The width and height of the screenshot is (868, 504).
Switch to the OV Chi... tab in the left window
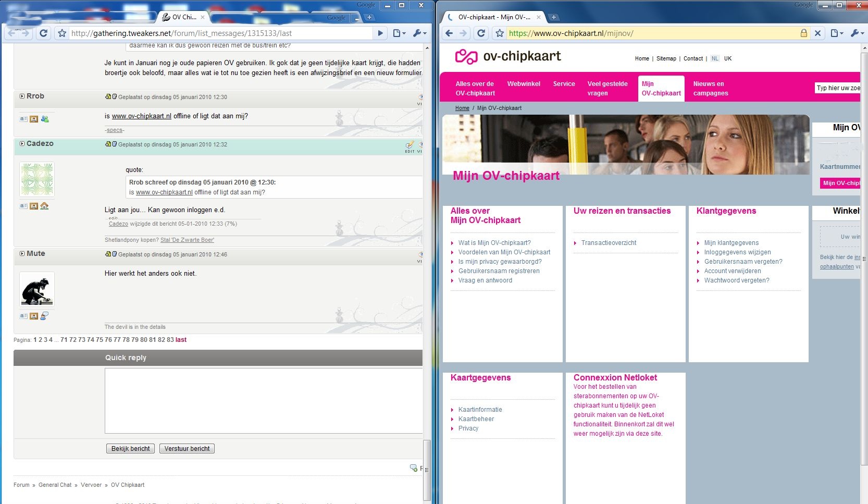(x=183, y=17)
